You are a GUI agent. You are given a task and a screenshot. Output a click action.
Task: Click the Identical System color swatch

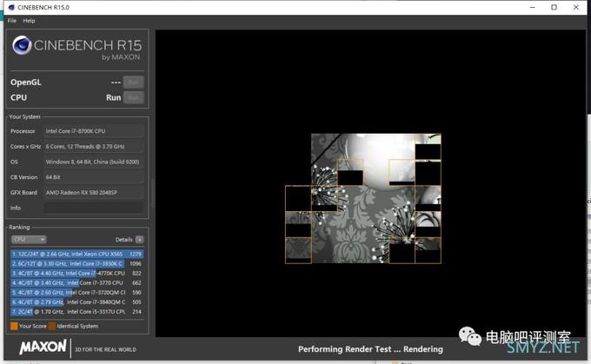[x=52, y=326]
